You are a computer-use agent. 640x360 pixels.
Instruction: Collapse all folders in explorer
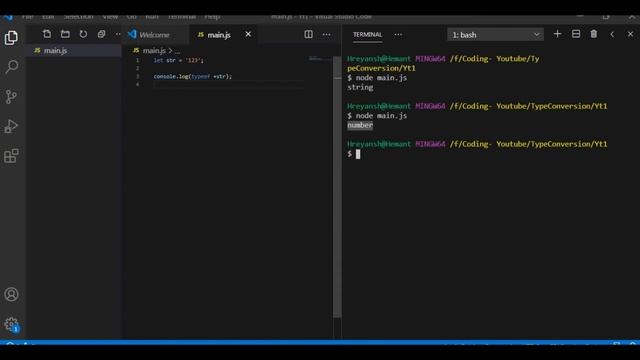(x=101, y=34)
